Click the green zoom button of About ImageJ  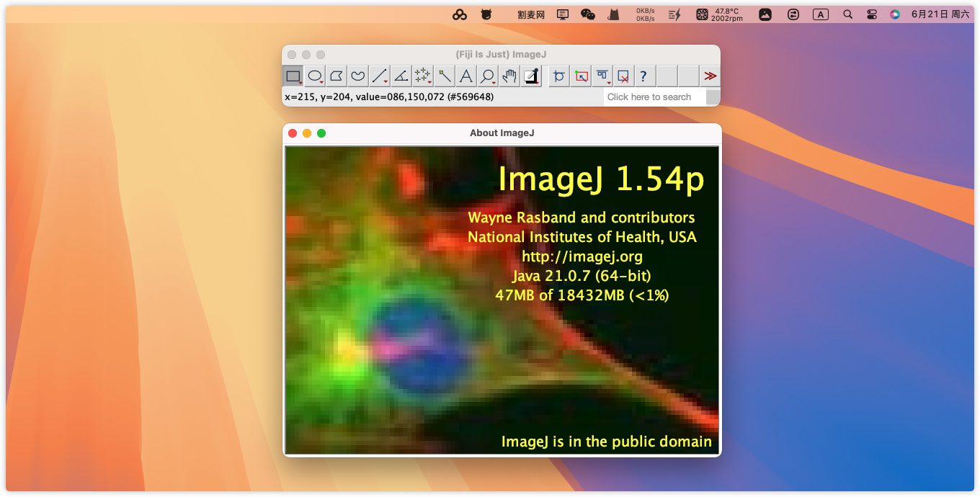click(321, 133)
